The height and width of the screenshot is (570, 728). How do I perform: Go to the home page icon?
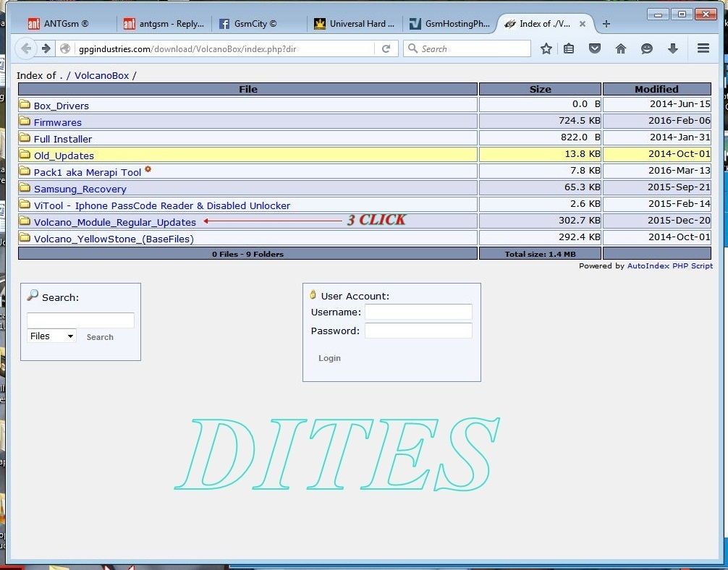(x=621, y=48)
